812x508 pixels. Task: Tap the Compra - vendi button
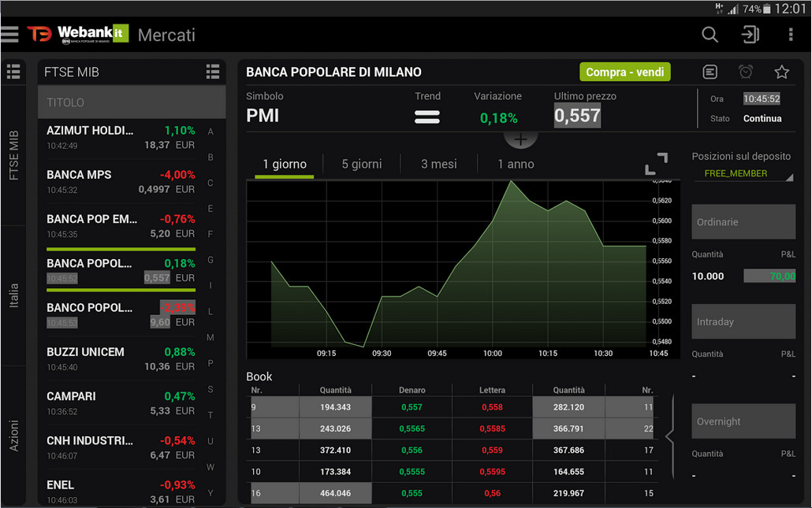click(x=624, y=72)
